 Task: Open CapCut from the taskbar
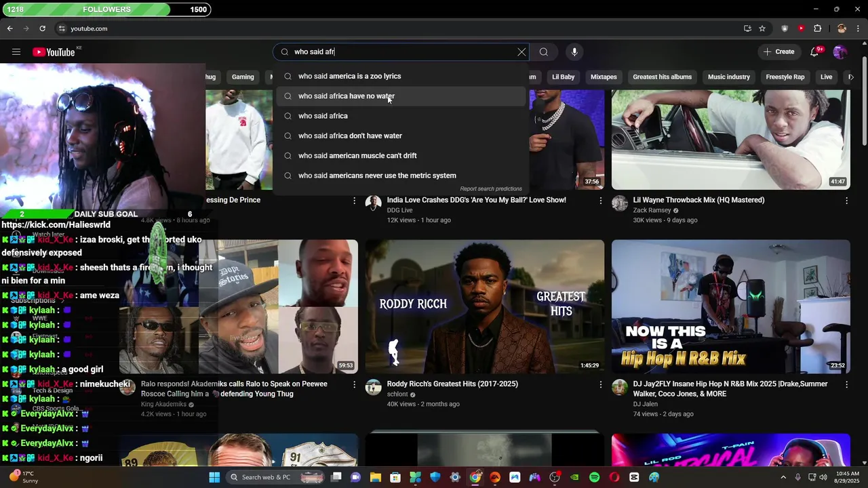[634, 477]
